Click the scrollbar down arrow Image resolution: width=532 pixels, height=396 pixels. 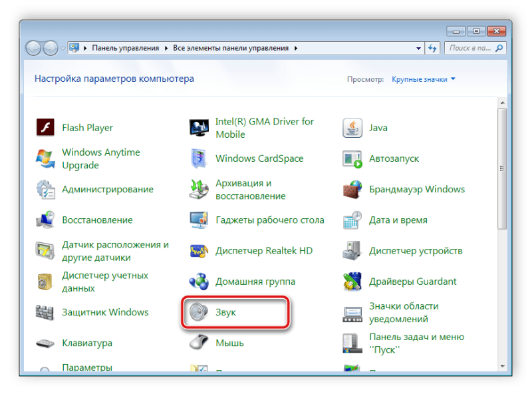(503, 367)
